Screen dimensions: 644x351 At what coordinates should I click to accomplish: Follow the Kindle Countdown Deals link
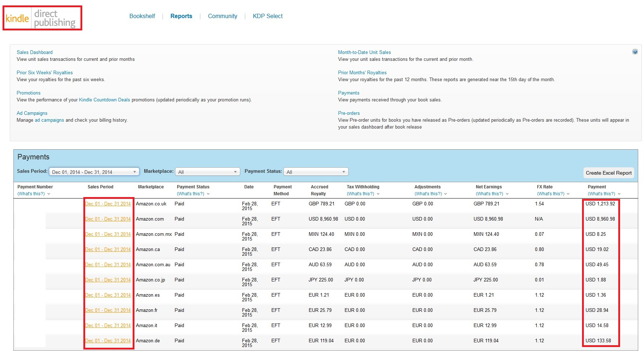pyautogui.click(x=104, y=100)
